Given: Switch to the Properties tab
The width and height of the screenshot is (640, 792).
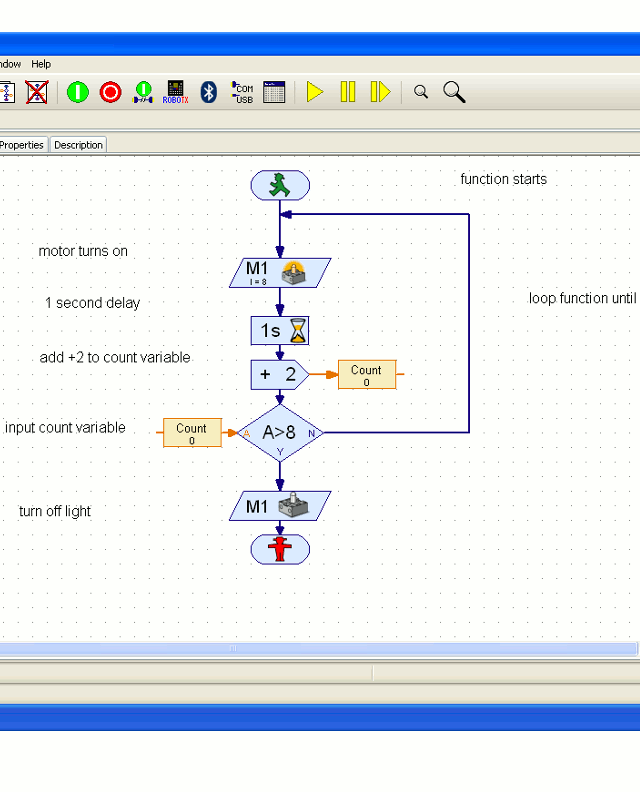Looking at the screenshot, I should point(22,145).
